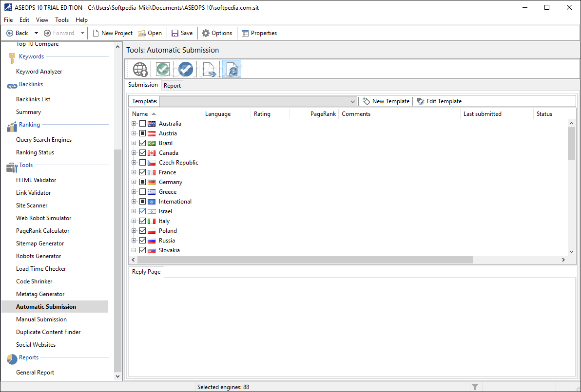Collapse the Slovakia tree node

(134, 250)
